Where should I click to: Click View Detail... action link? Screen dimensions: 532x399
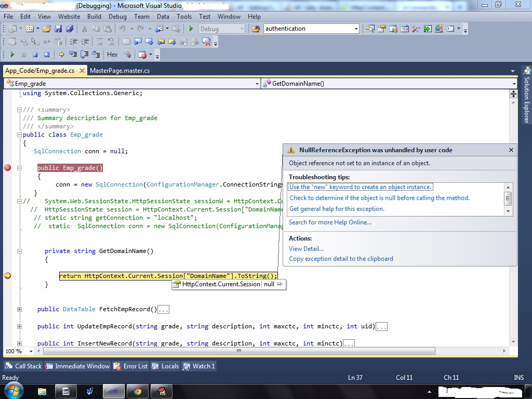306,249
